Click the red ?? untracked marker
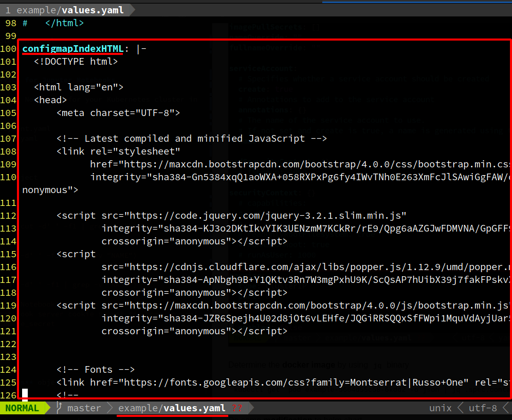512x420 pixels. (x=237, y=408)
